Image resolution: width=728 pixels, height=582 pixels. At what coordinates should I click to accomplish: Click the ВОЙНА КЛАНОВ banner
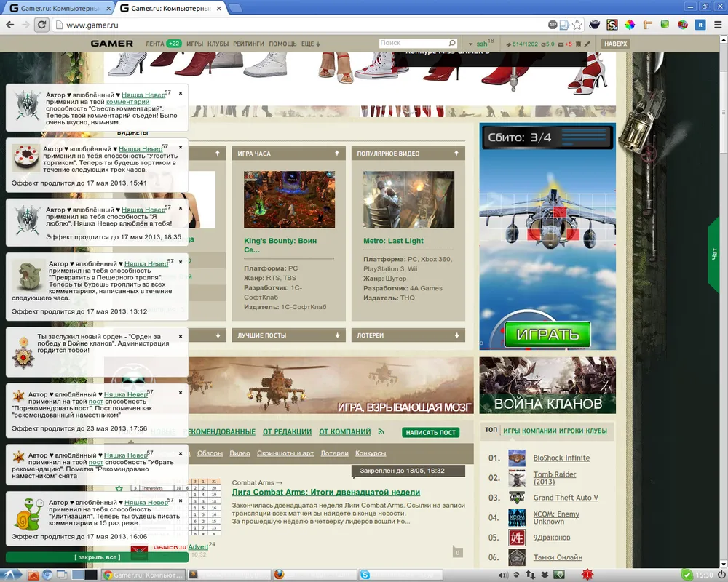point(547,386)
